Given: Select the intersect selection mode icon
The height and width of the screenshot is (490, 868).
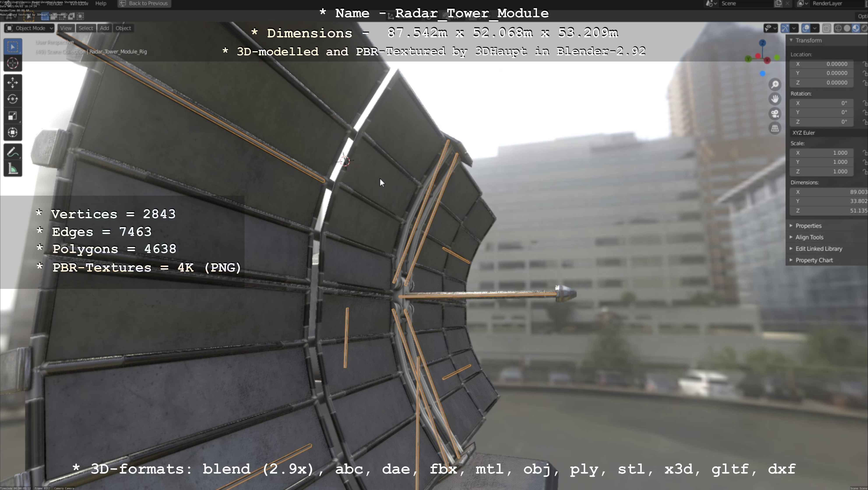Looking at the screenshot, I should coord(80,16).
